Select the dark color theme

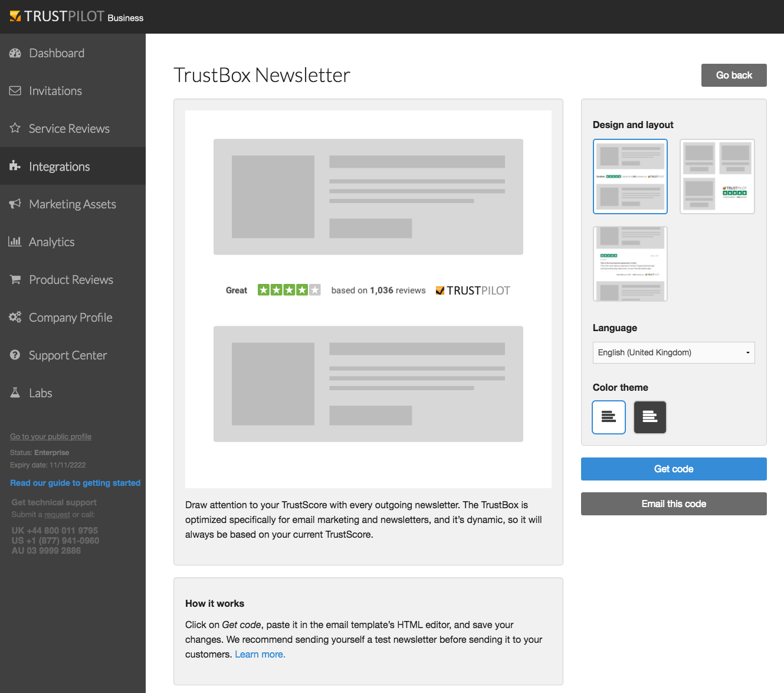pos(650,417)
